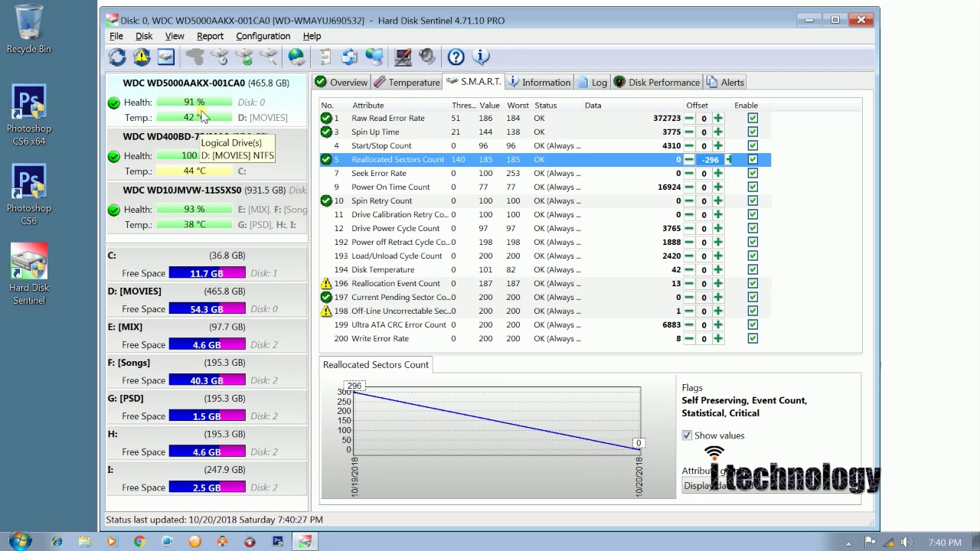Decrease offset with minus for Spin Up Time
This screenshot has height=551, width=980.
(x=689, y=132)
